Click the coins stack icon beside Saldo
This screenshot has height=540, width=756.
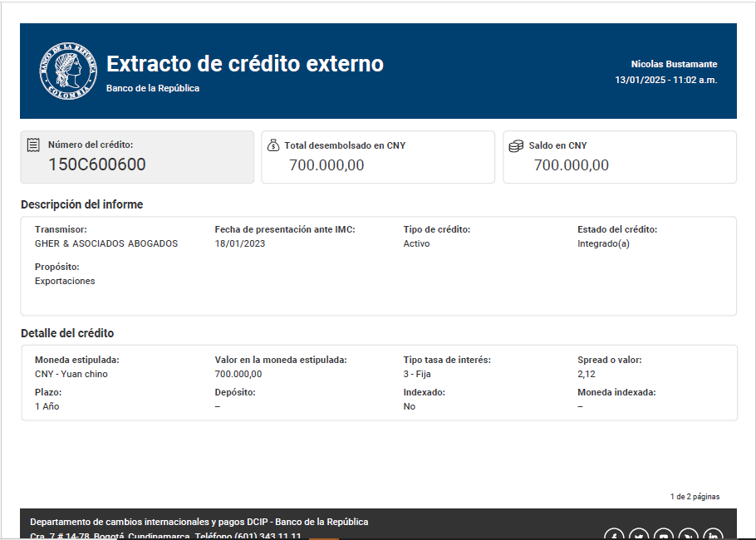click(x=516, y=145)
